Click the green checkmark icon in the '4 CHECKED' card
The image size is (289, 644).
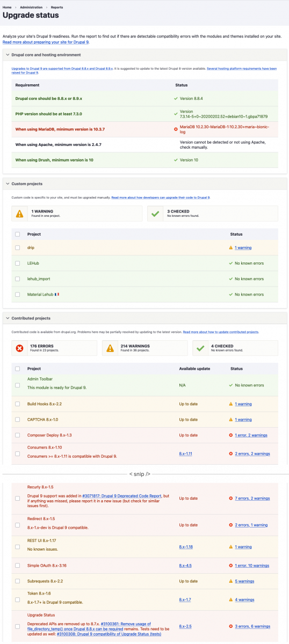point(201,348)
